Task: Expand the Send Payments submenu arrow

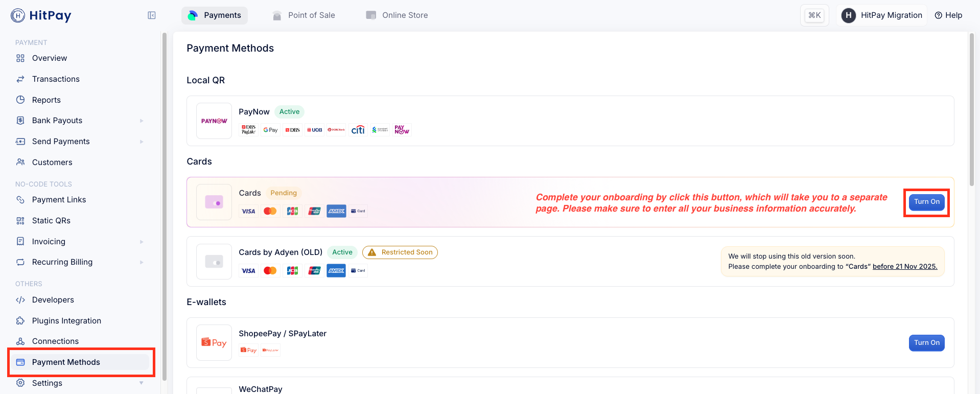Action: (x=142, y=142)
